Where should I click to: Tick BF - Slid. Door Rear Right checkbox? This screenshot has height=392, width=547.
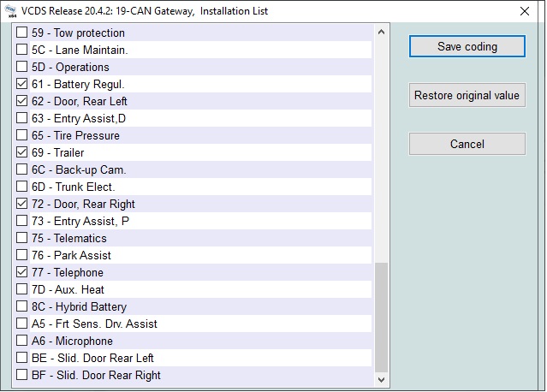pyautogui.click(x=21, y=374)
